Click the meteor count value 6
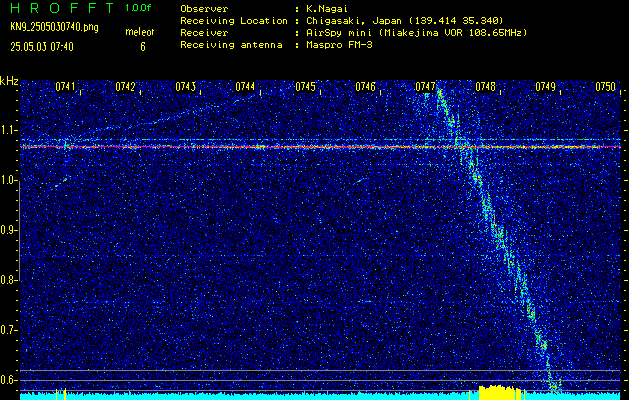Screen dimensions: 629x400 pyautogui.click(x=143, y=47)
